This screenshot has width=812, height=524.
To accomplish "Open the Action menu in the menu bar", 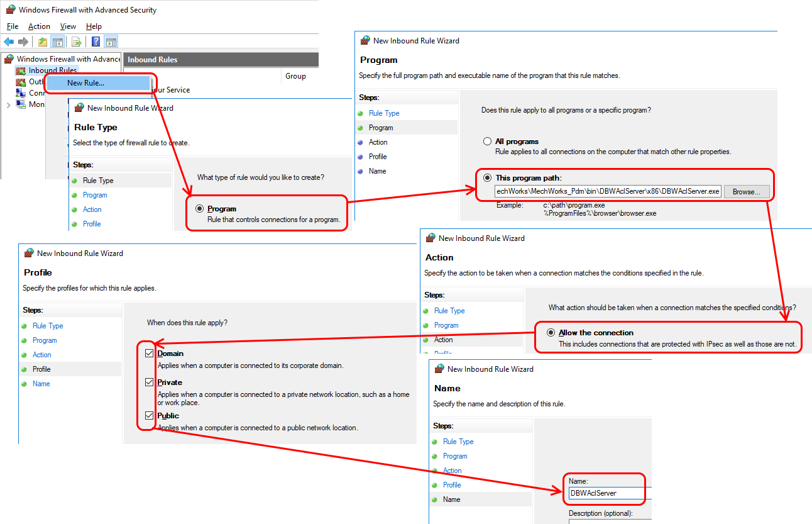I will (39, 26).
